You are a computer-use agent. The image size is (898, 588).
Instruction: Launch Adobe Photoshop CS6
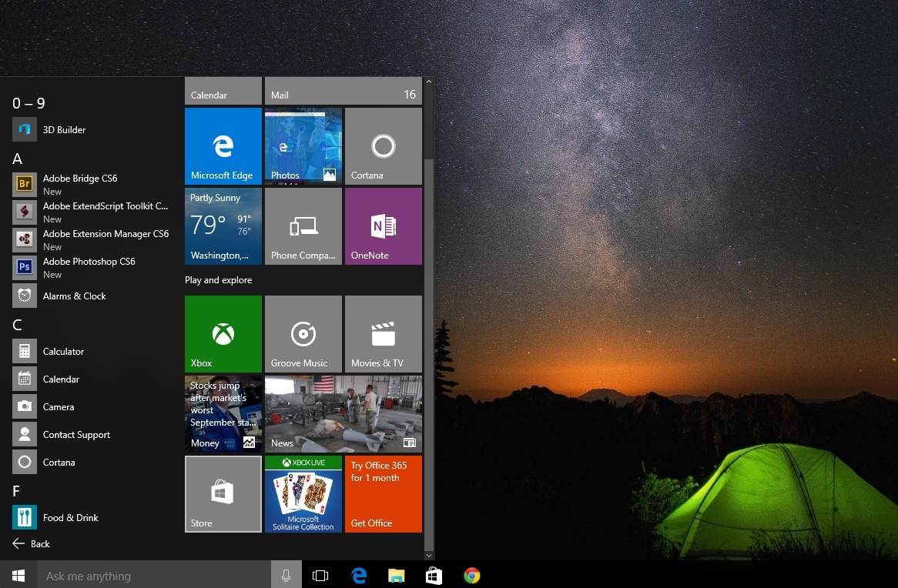tap(92, 267)
